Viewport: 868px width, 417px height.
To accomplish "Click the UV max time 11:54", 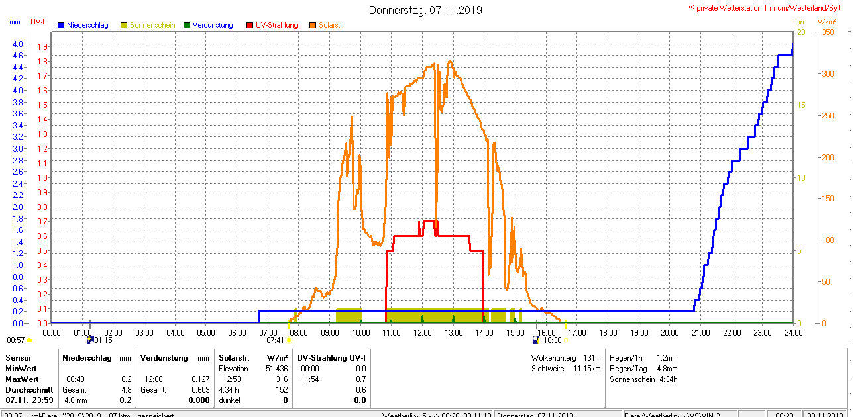I will click(x=310, y=379).
